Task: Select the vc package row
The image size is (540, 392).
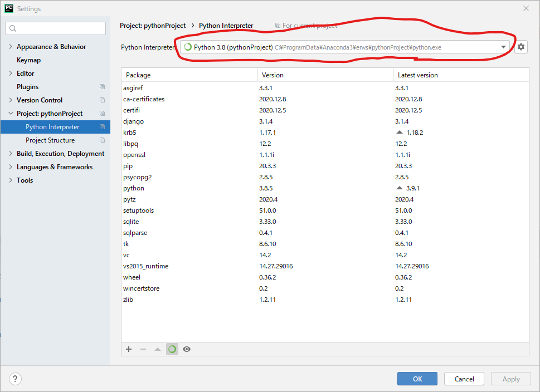Action: 325,254
